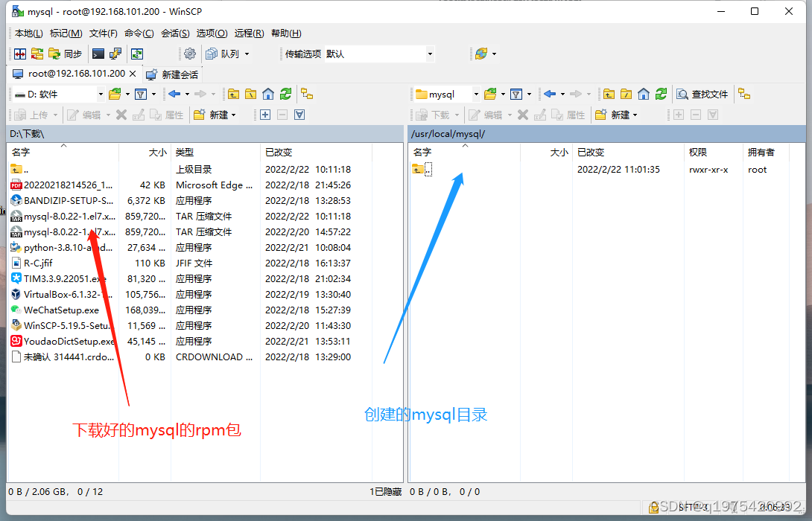The height and width of the screenshot is (521, 812).
Task: Click the local panel filter icon
Action: pyautogui.click(x=140, y=95)
